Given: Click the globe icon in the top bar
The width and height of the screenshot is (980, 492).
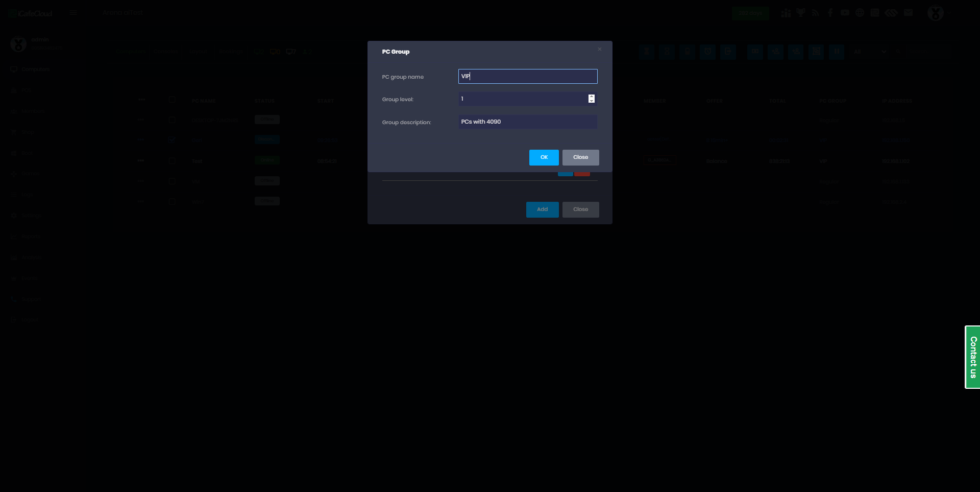Looking at the screenshot, I should pos(860,13).
